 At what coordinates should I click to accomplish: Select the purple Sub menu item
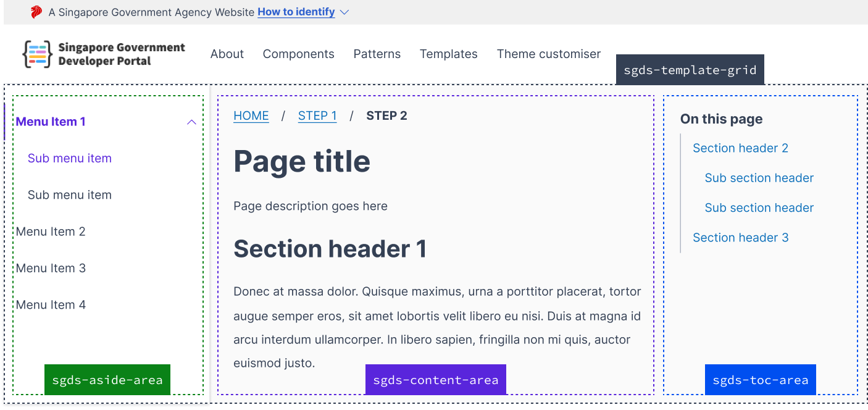pyautogui.click(x=70, y=158)
